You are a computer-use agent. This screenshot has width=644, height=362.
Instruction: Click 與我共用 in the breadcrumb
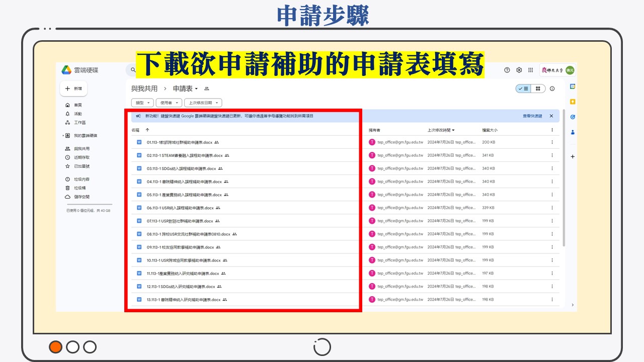(x=144, y=88)
